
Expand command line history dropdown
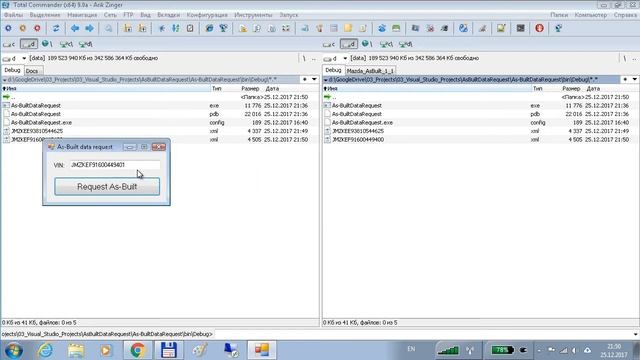(635, 334)
